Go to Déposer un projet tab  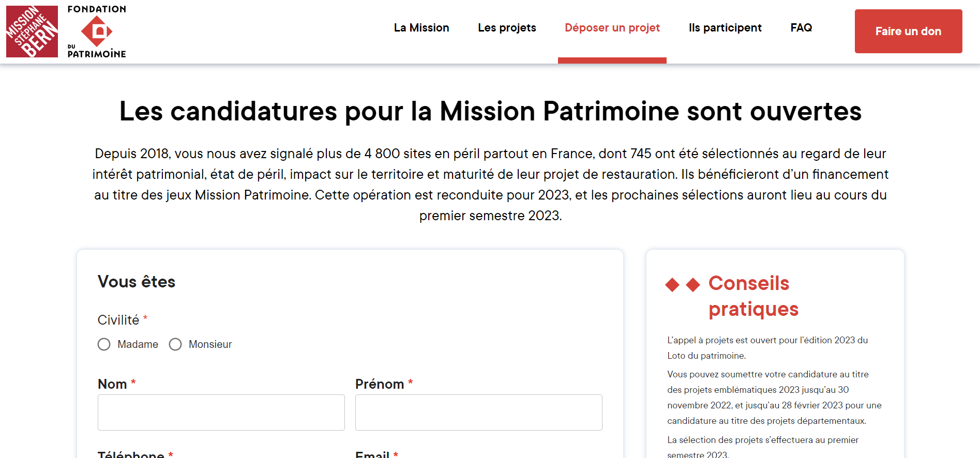[612, 28]
